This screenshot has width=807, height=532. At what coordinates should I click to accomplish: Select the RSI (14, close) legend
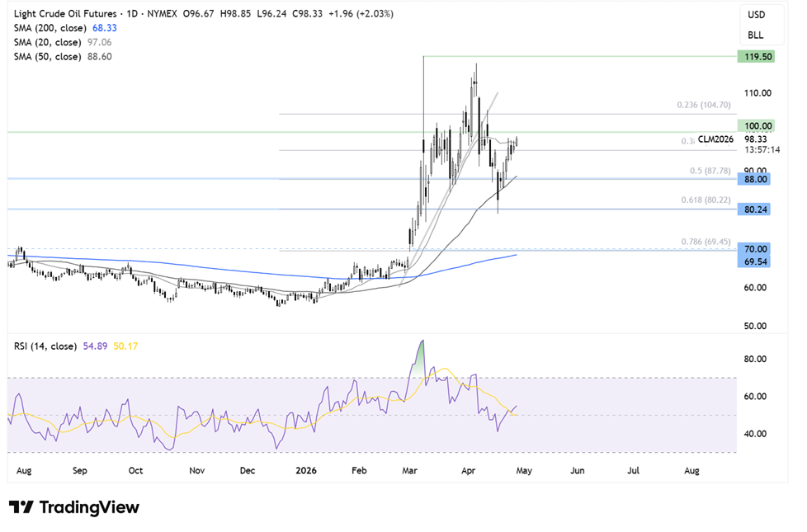pyautogui.click(x=46, y=346)
